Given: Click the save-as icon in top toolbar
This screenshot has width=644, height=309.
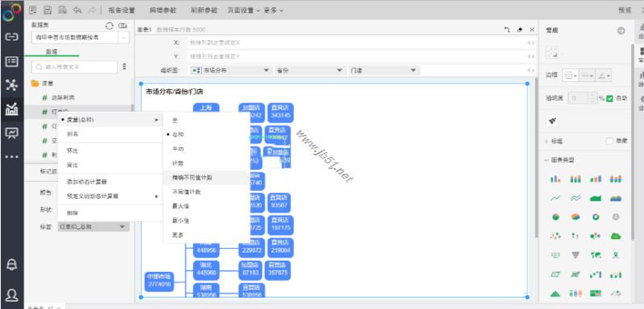Looking at the screenshot, I should click(x=63, y=10).
